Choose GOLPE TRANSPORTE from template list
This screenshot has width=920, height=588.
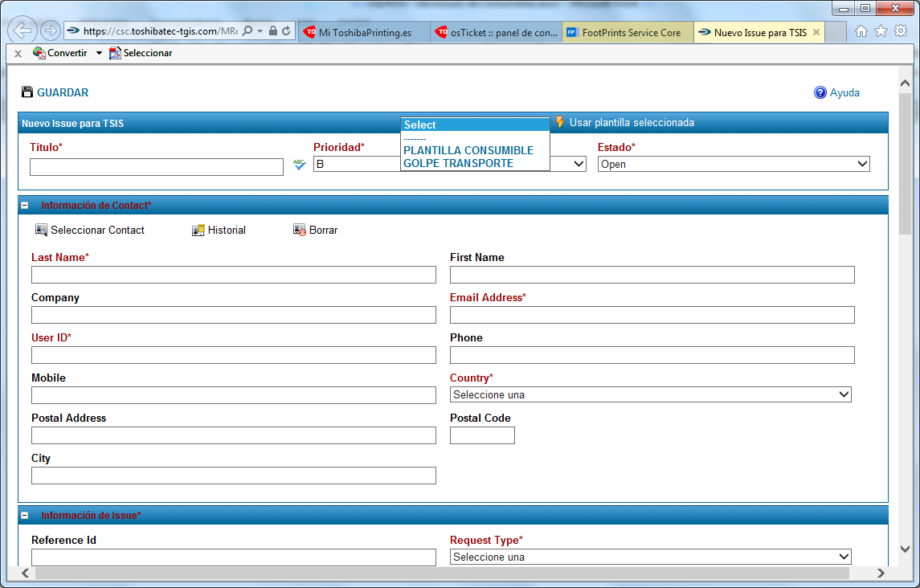coord(458,163)
